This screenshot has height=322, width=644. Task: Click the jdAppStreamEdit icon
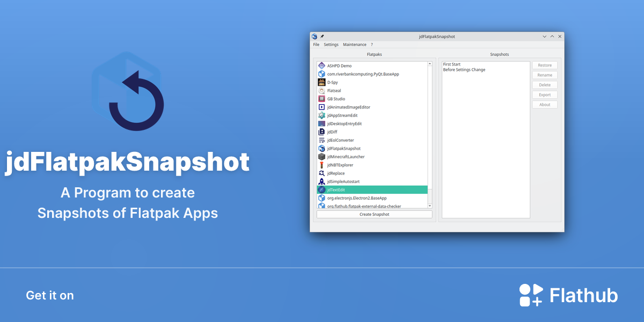(x=321, y=115)
